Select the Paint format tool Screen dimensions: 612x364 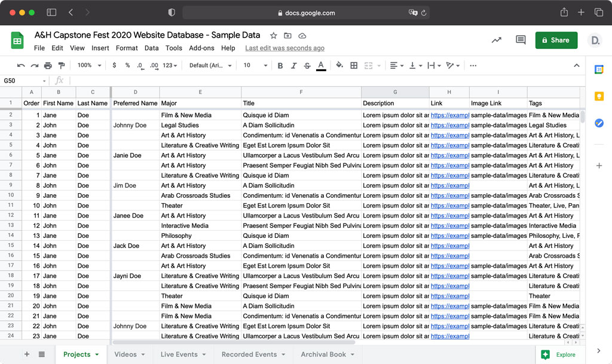61,65
